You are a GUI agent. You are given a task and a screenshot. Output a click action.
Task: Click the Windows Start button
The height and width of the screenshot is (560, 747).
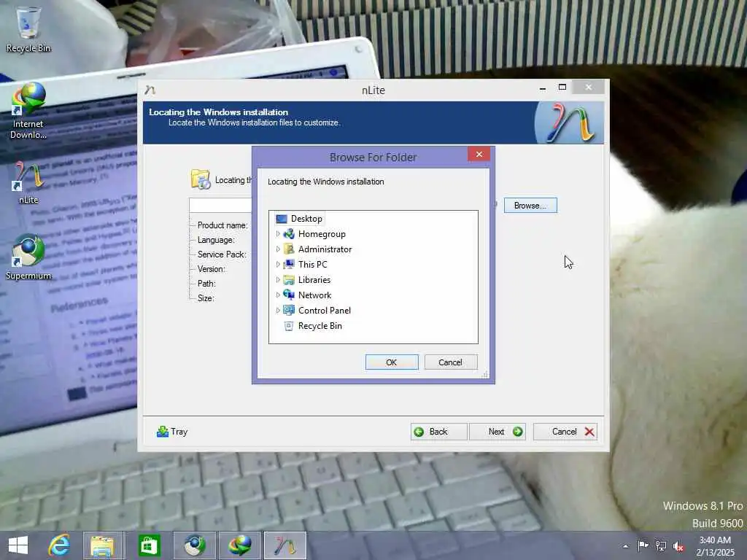18,545
